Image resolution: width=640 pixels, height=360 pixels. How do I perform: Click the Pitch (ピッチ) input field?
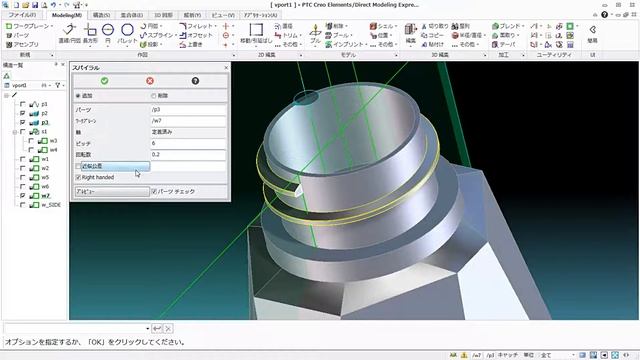coord(188,143)
